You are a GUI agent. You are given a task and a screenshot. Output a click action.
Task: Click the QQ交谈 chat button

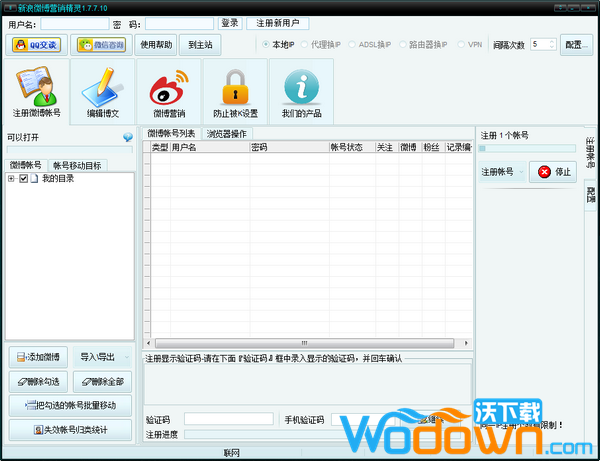pyautogui.click(x=35, y=44)
